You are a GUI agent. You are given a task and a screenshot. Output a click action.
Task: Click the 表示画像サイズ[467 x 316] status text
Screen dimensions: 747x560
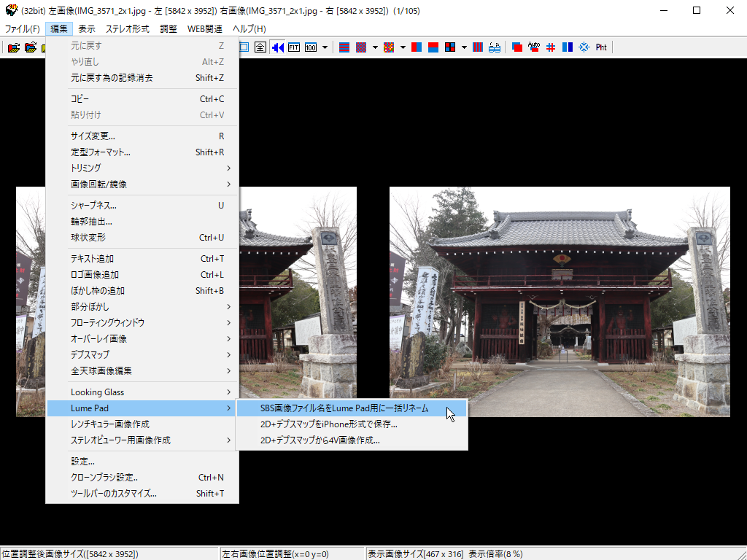[x=415, y=554]
